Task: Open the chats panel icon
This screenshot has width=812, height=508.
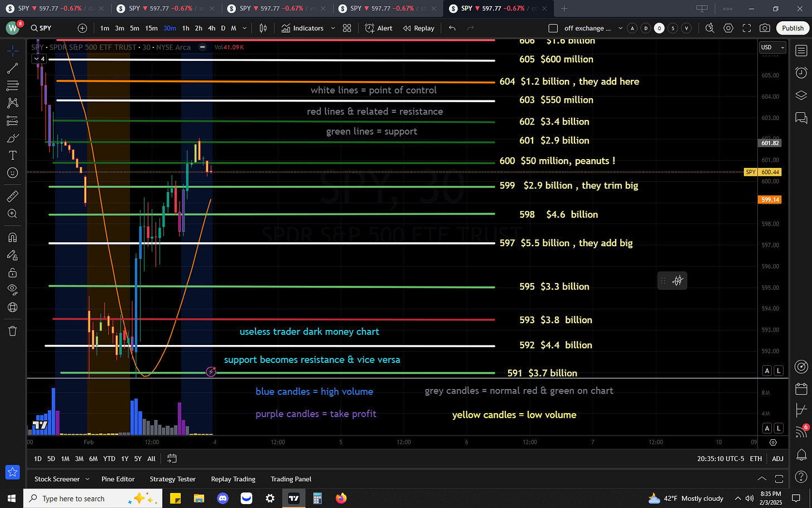Action: point(801,117)
